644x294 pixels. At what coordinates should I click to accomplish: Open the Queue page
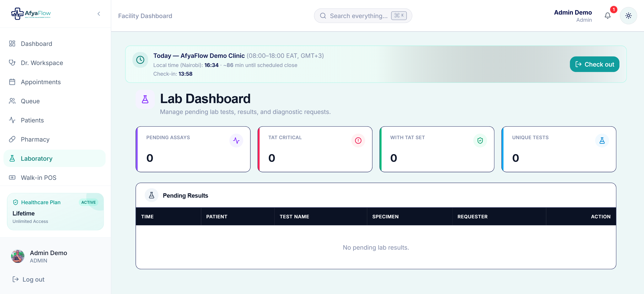pyautogui.click(x=55, y=101)
